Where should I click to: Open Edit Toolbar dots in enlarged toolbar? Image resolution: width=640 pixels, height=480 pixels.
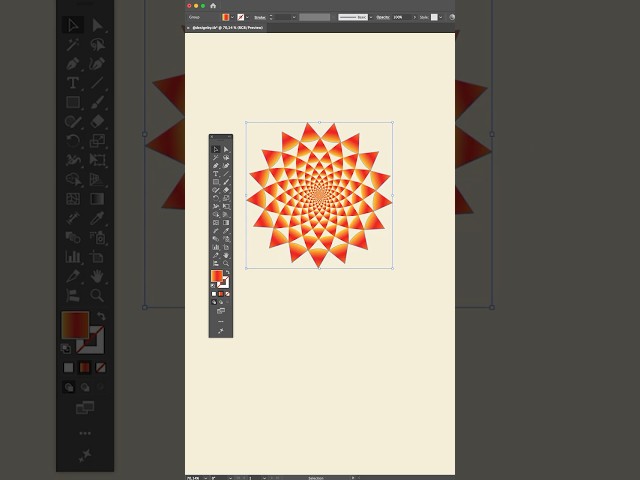tap(85, 433)
